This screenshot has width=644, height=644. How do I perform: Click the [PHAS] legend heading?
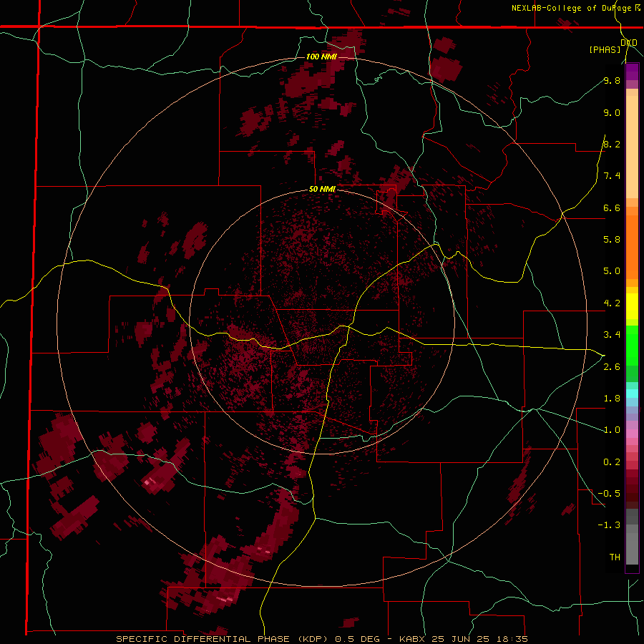pos(605,49)
